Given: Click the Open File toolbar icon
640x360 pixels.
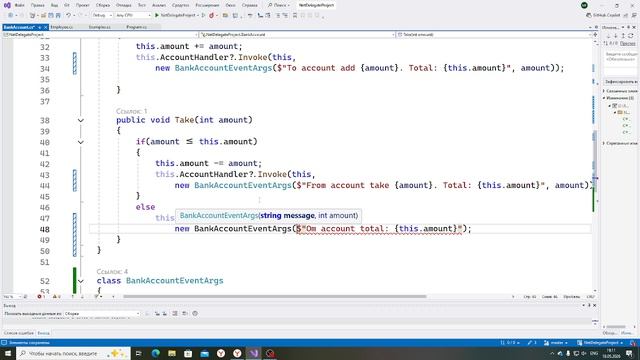Looking at the screenshot, I should click(43, 16).
